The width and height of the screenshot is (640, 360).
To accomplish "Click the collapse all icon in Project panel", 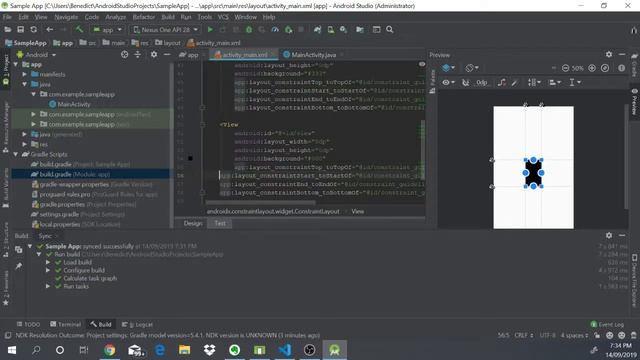I will 138,54.
